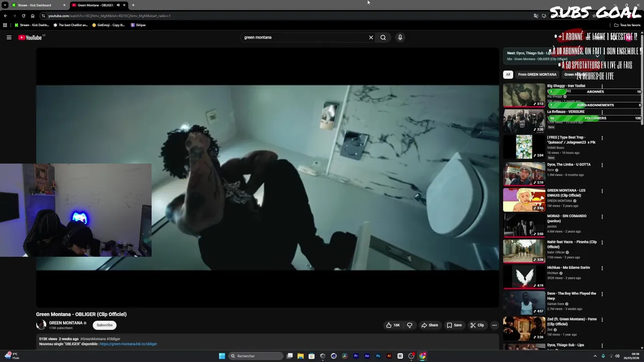Launch Premiere Pro from the taskbar

[x=356, y=356]
